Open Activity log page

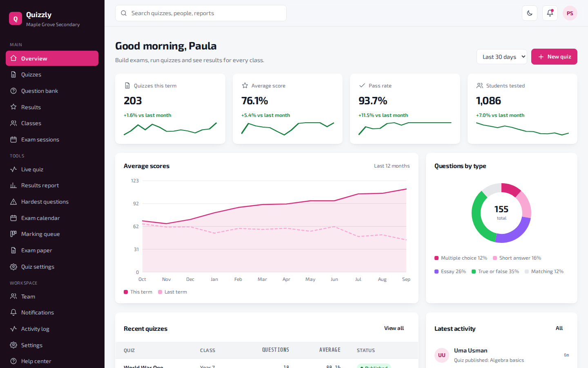52,329
